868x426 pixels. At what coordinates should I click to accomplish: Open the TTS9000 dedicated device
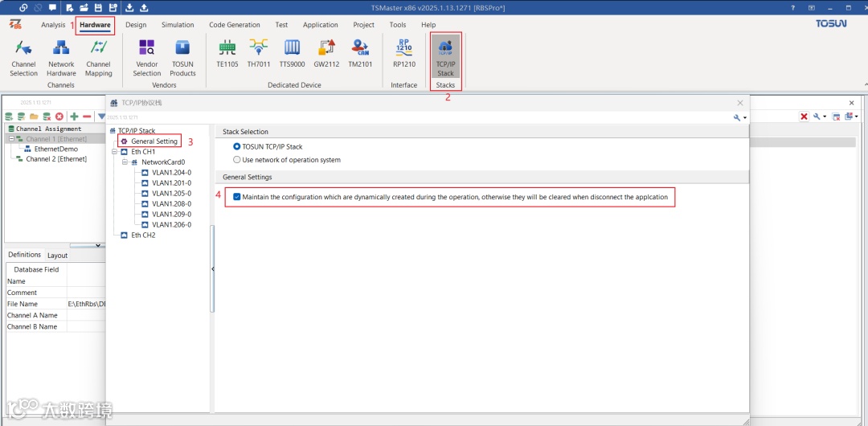(292, 54)
